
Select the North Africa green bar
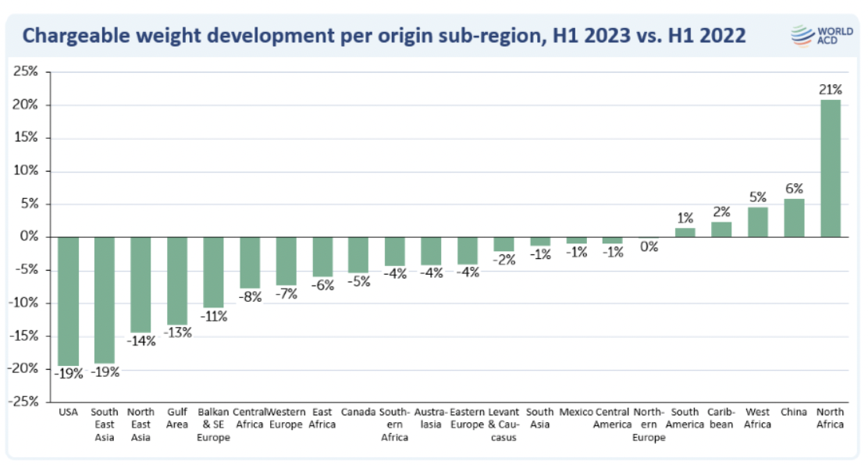pyautogui.click(x=831, y=169)
